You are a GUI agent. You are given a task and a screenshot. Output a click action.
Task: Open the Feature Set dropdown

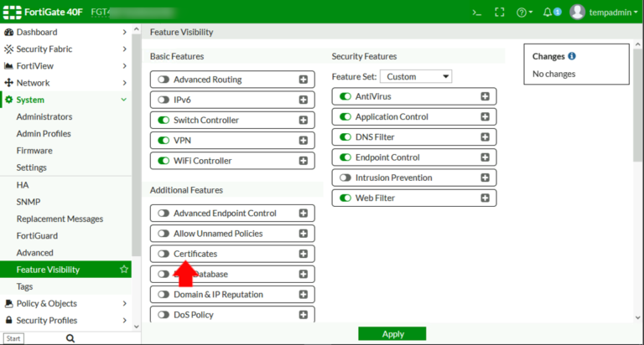416,77
